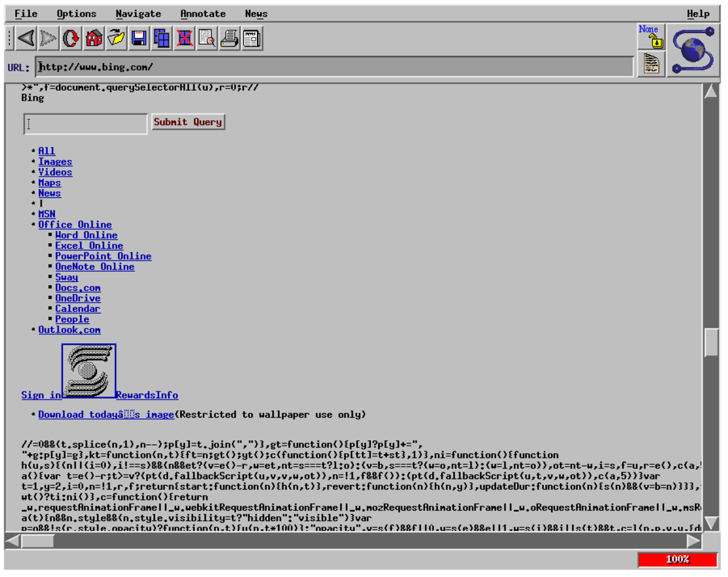
Task: Go forward with the right arrow icon
Action: [x=49, y=38]
